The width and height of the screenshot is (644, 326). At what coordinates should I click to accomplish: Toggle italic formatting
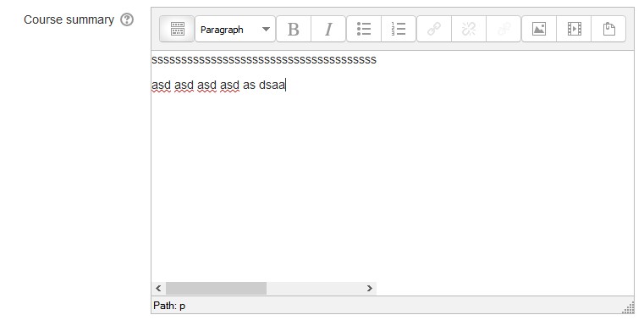[x=328, y=29]
